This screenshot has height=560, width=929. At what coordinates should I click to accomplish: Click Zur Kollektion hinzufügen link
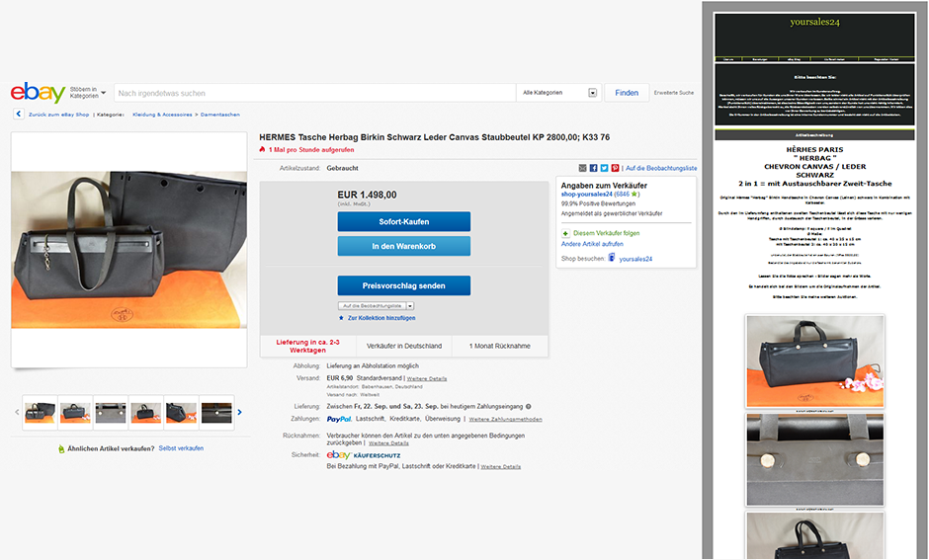381,318
